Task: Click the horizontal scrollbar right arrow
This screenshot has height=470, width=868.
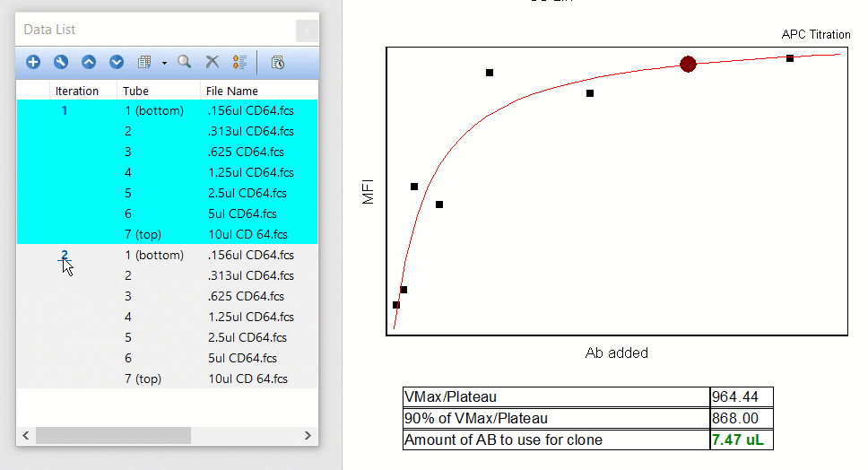Action: coord(308,436)
